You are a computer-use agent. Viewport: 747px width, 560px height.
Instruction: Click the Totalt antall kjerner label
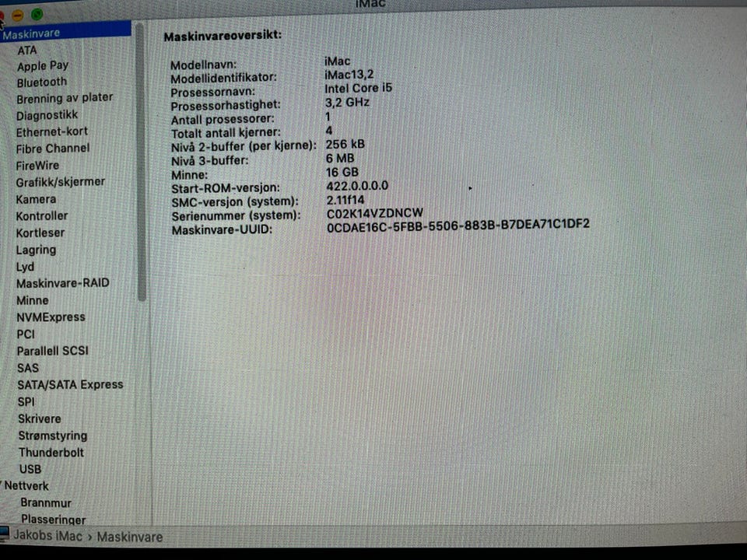pos(226,133)
